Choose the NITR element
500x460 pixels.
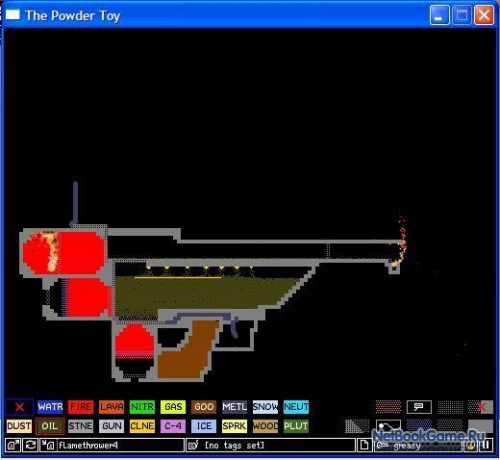click(142, 407)
